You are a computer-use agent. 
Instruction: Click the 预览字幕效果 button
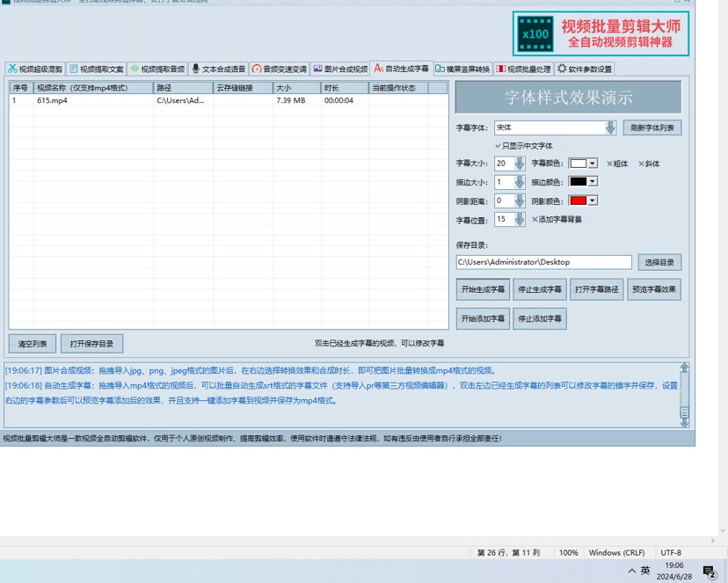[654, 289]
